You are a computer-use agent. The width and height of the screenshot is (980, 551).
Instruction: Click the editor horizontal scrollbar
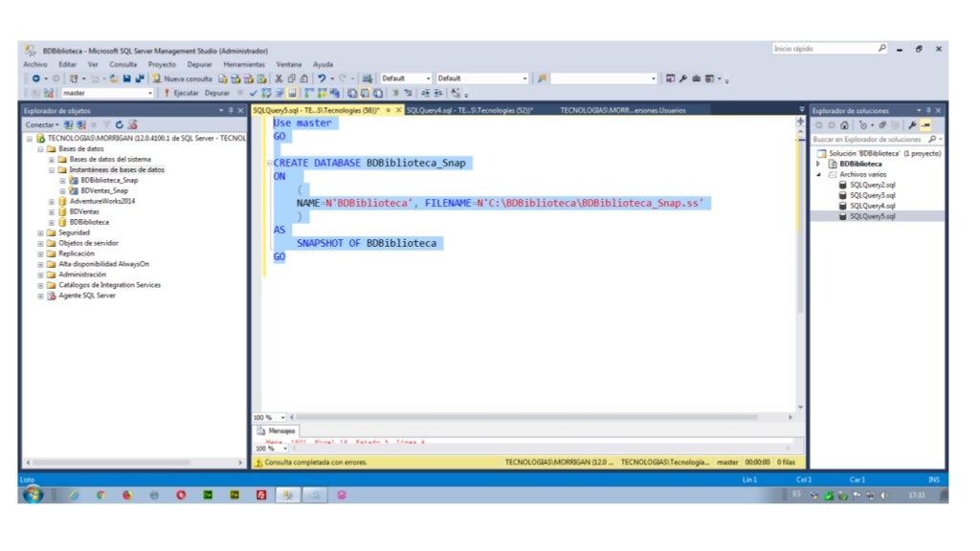526,417
